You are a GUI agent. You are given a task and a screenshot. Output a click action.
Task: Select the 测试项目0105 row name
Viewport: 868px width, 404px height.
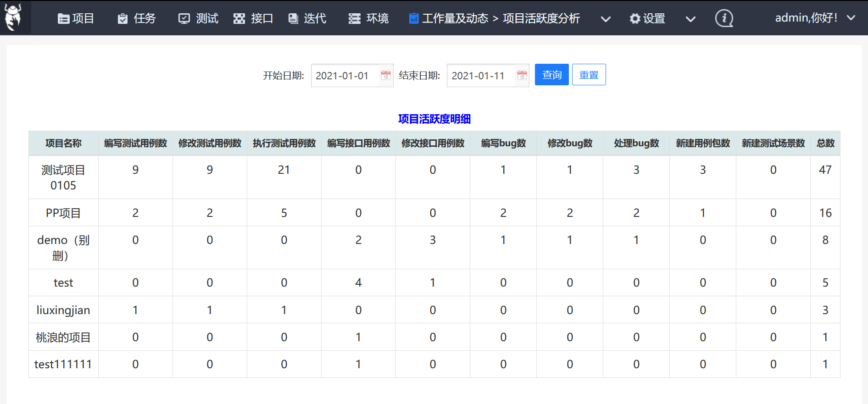[x=63, y=177]
